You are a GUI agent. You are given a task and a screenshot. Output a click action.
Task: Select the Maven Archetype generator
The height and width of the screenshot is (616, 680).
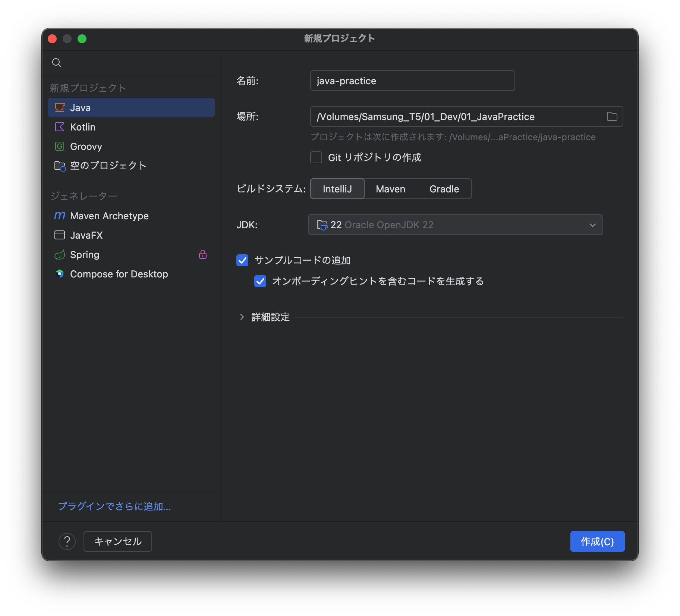pos(109,216)
